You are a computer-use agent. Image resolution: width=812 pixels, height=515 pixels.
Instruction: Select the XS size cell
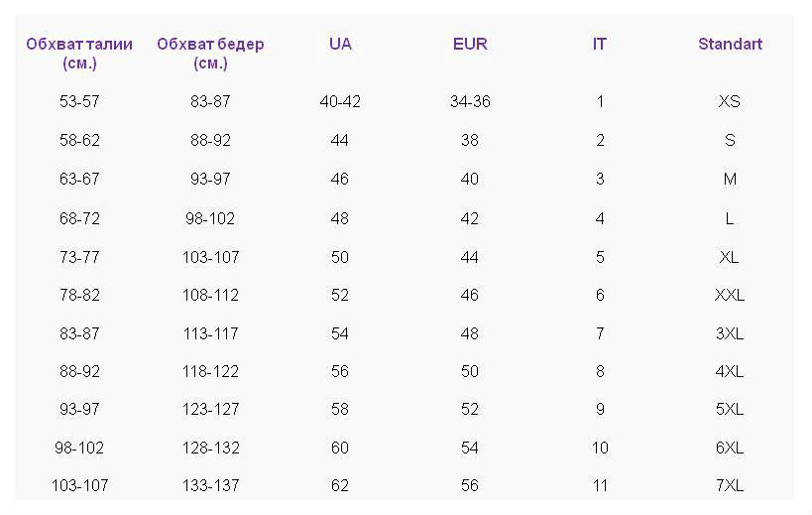click(x=729, y=101)
